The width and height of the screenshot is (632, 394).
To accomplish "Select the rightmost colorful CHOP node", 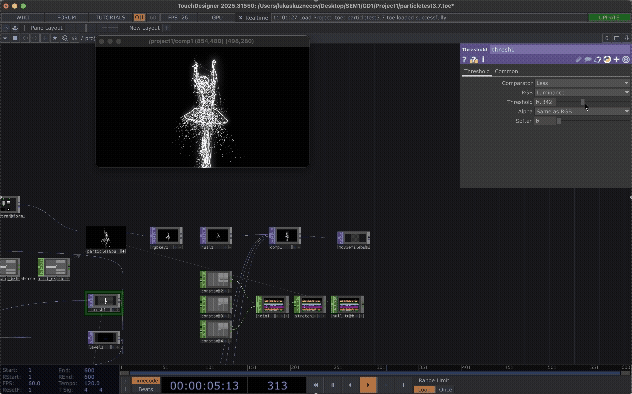I will coord(347,306).
